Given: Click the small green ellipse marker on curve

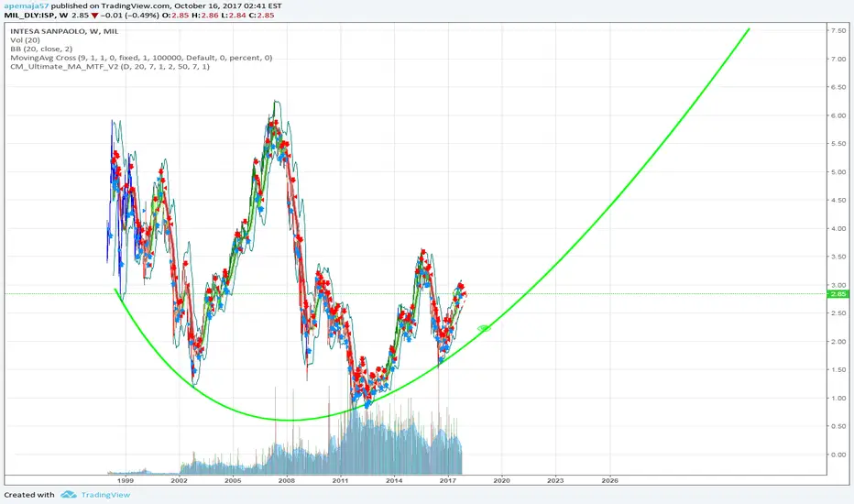Looking at the screenshot, I should click(484, 328).
